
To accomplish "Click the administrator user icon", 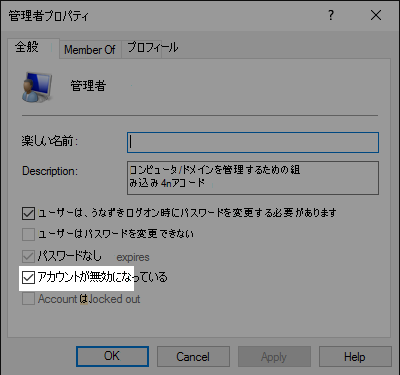I will click(37, 87).
